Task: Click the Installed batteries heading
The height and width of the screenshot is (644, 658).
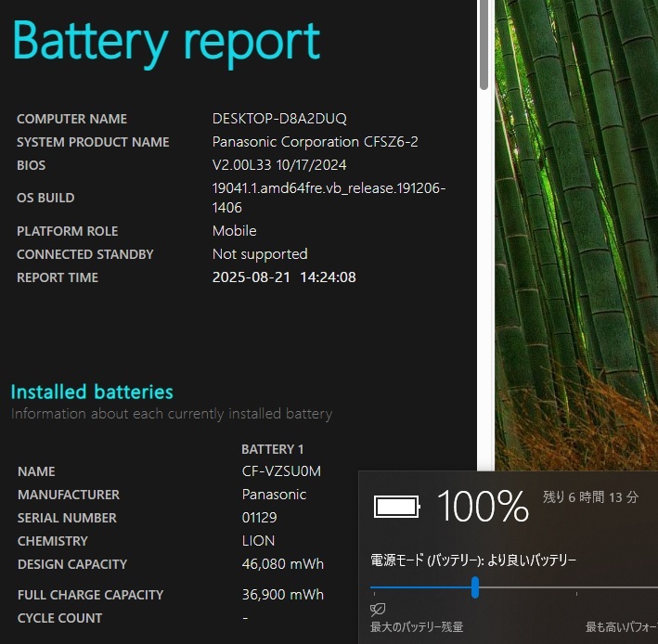Action: pos(92,392)
